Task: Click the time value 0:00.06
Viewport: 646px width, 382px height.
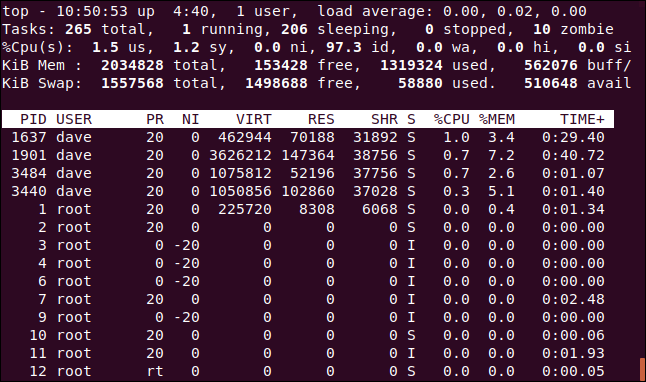Action: 573,335
